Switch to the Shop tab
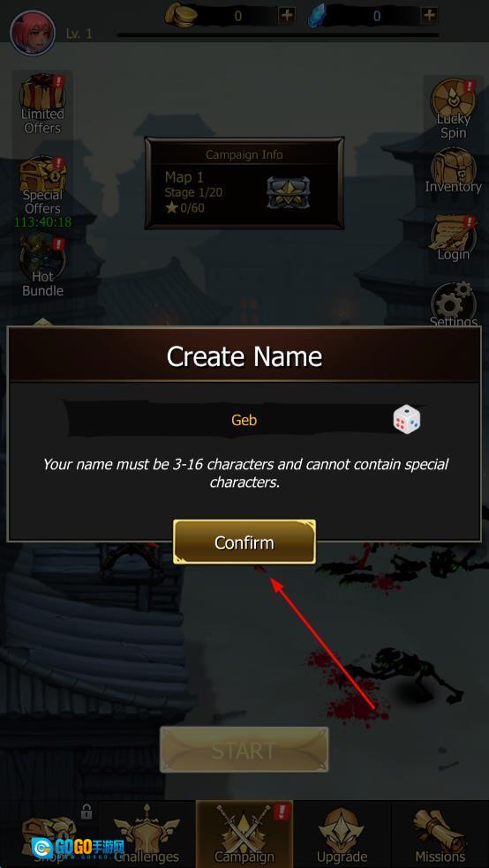The width and height of the screenshot is (489, 868). pos(49,834)
